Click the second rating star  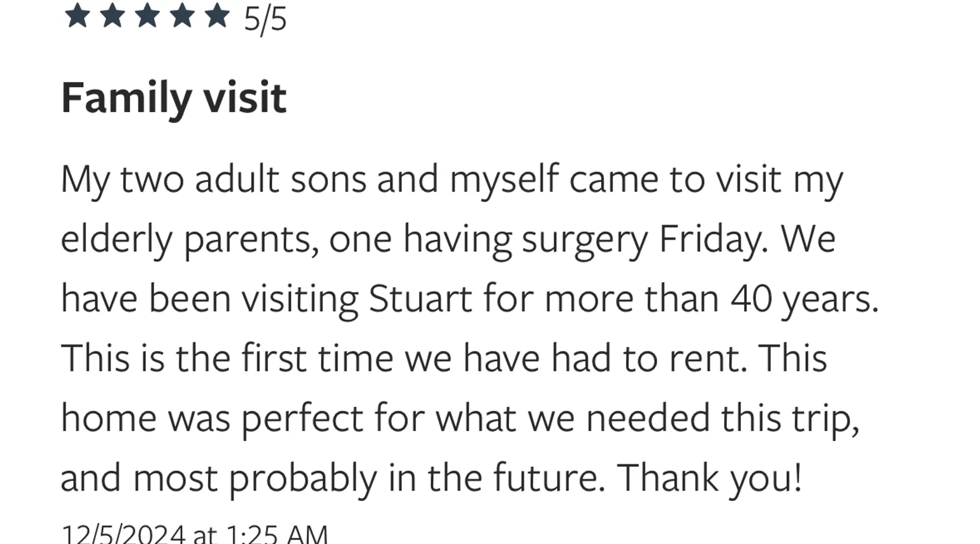[x=112, y=15]
